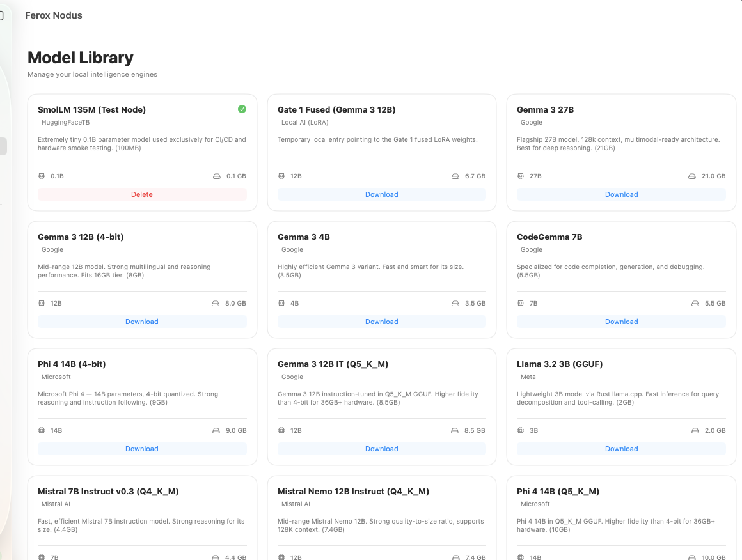This screenshot has width=742, height=560.
Task: Click the chip icon on CodeGemma 7B card
Action: tap(520, 303)
